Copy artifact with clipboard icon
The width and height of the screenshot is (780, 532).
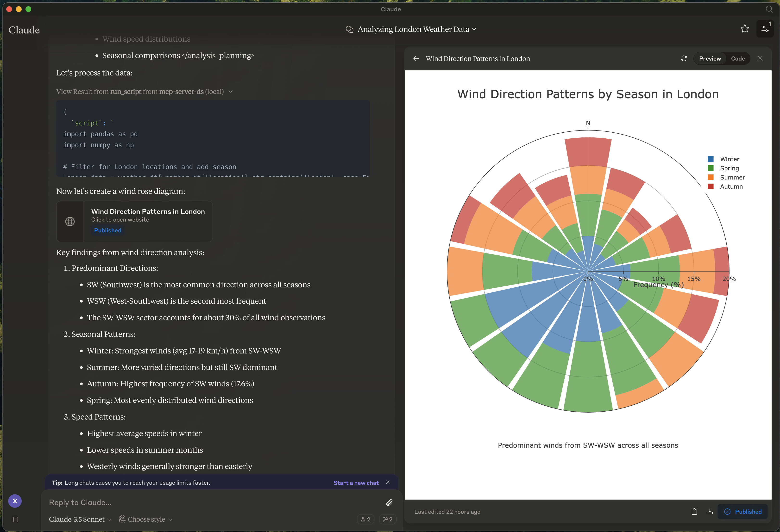point(694,512)
